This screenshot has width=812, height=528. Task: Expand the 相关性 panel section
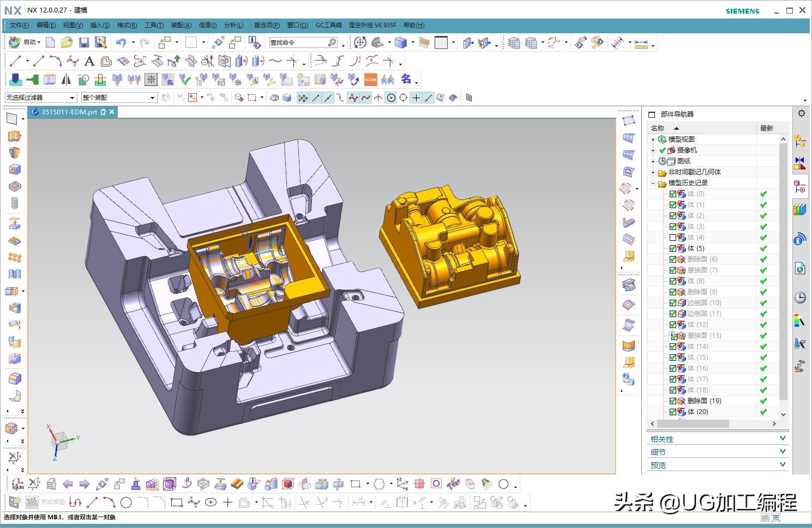point(718,439)
